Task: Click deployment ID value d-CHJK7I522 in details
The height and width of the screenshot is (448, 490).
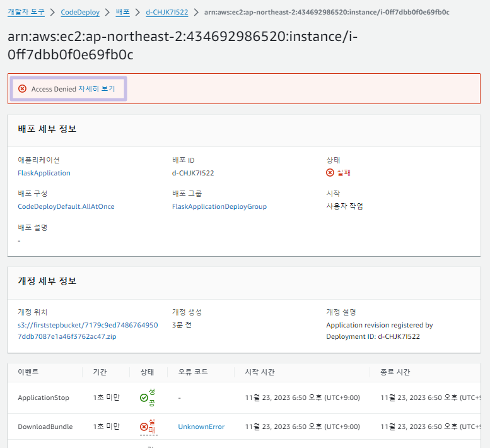Action: [x=193, y=173]
